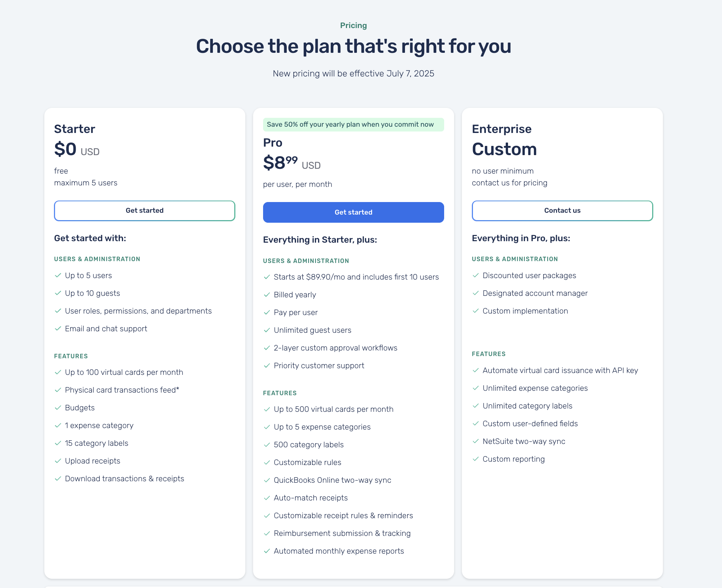Click the checkmark next to Unlimited guest users
Image resolution: width=722 pixels, height=588 pixels.
pyautogui.click(x=267, y=330)
